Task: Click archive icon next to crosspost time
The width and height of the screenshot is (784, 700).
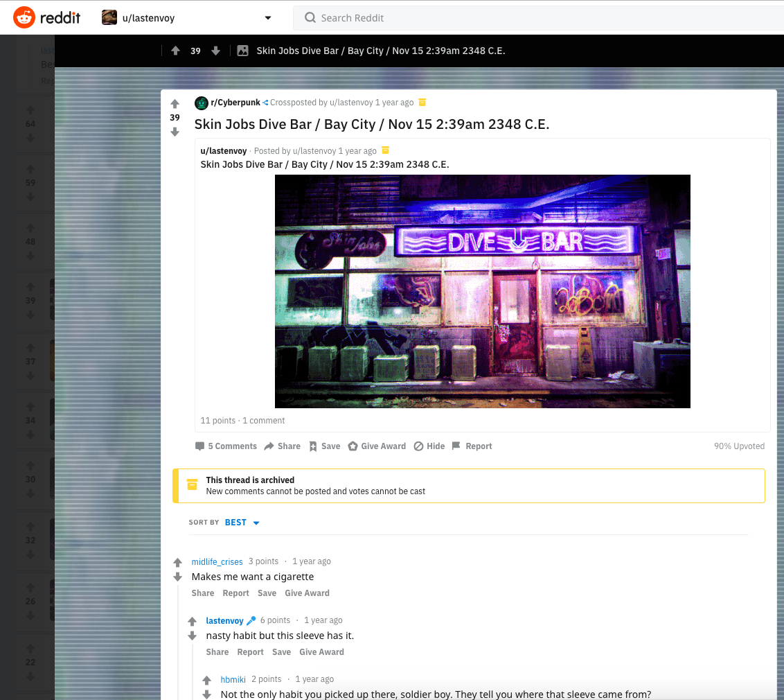Action: [x=422, y=102]
